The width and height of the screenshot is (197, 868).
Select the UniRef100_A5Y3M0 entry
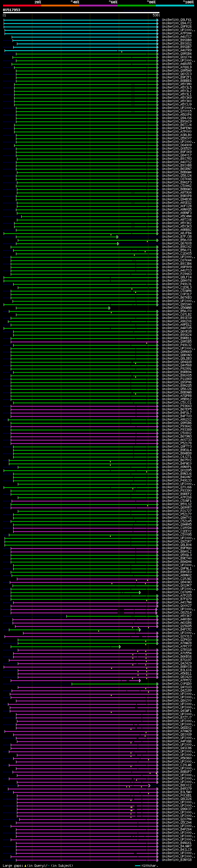pos(176,84)
